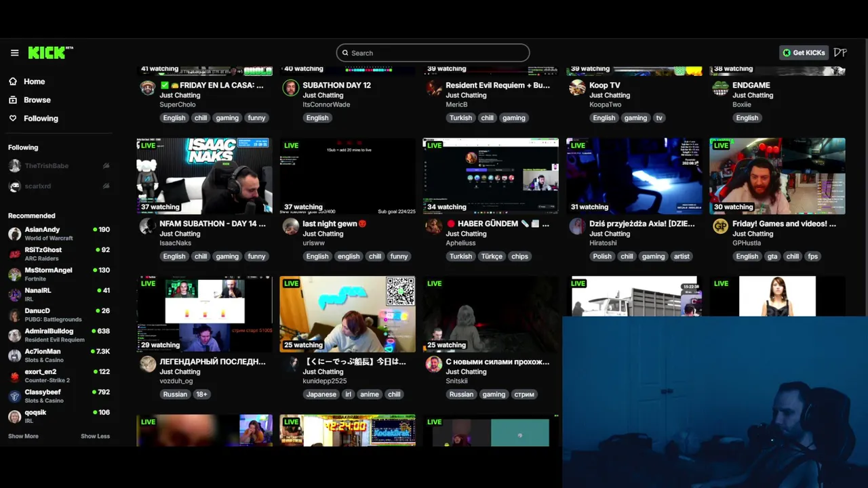Click DanucD's avatar in Recommended
This screenshot has width=868, height=488.
tap(14, 315)
